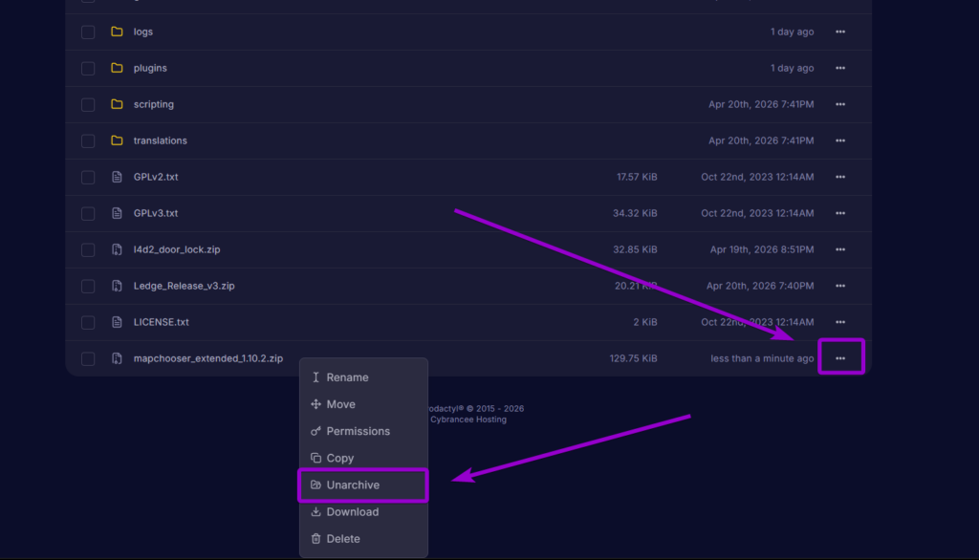
Task: Click the Unarchive icon next to Unarchive label
Action: click(x=316, y=485)
